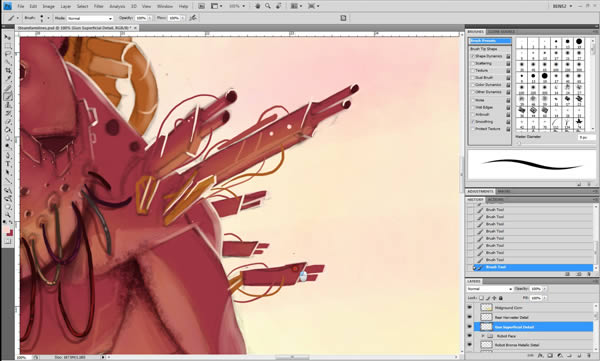Select Brush Presets in Brushes panel

tap(490, 41)
